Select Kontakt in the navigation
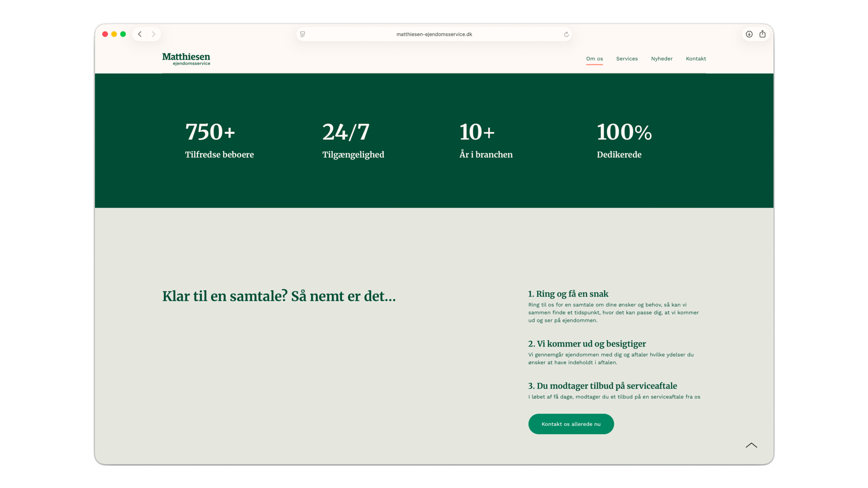Image resolution: width=868 pixels, height=488 pixels. pos(696,59)
